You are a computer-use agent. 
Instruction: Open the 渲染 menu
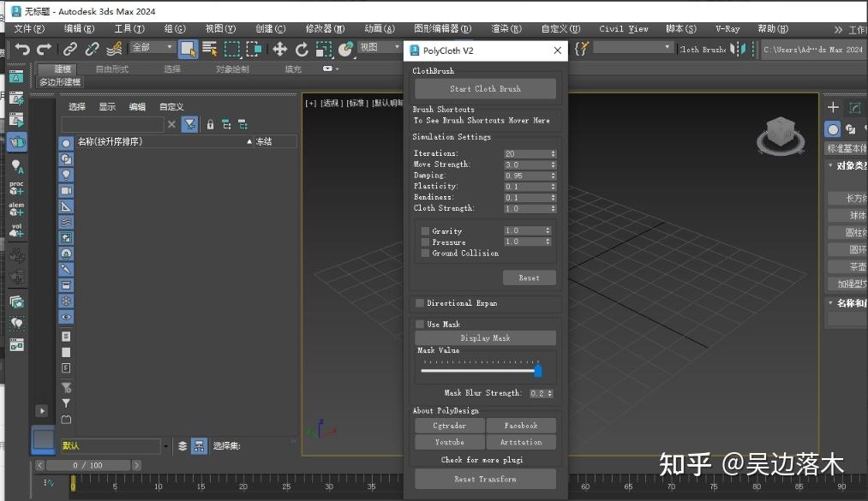506,28
